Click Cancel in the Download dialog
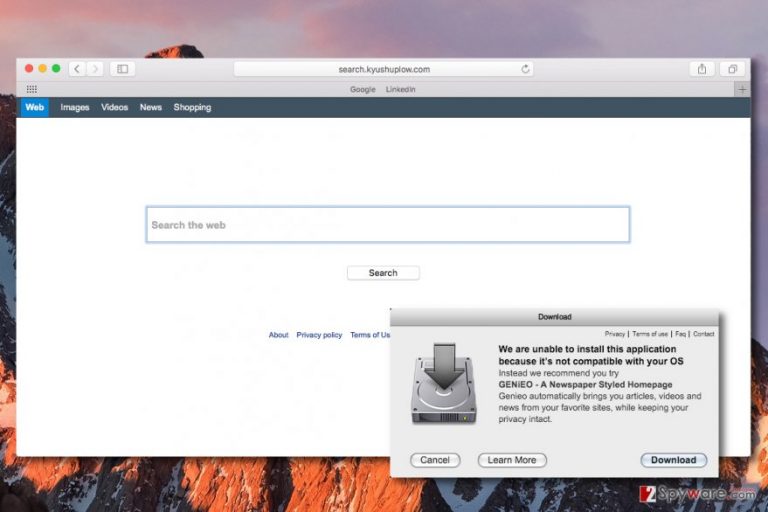 click(x=435, y=460)
